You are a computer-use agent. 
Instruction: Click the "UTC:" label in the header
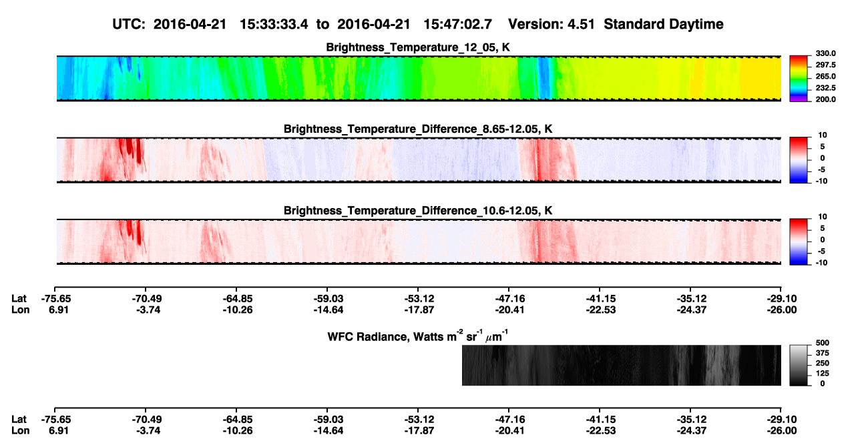tap(130, 25)
